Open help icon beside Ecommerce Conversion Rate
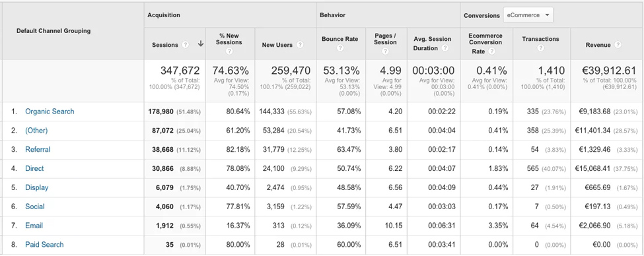644x256 pixels. click(x=491, y=51)
